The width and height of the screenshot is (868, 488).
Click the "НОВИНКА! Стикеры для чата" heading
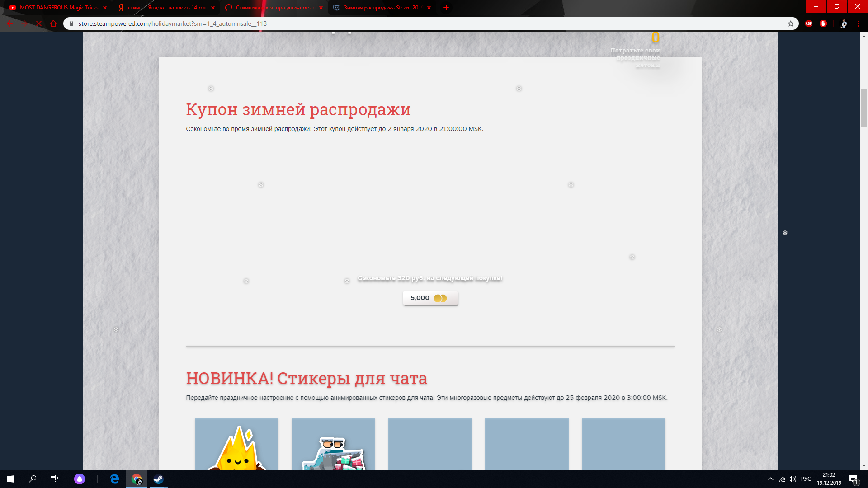click(307, 379)
